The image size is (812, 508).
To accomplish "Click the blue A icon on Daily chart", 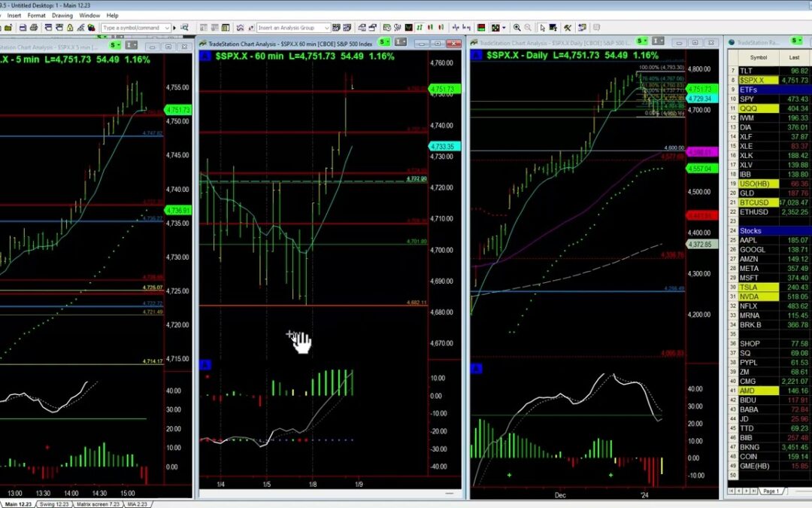I will 476,55.
